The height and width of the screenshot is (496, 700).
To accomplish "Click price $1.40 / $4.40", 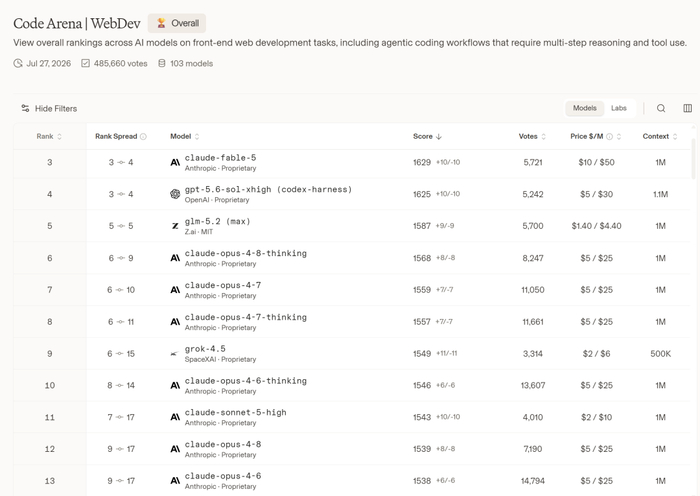I will (x=596, y=226).
